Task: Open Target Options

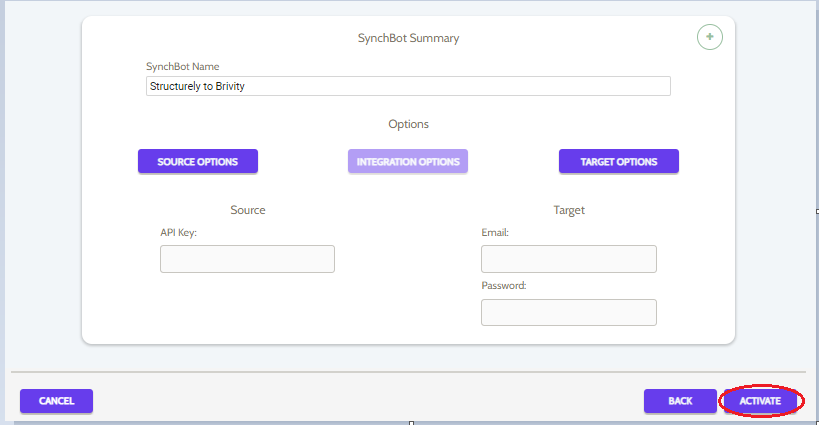Action: (619, 161)
